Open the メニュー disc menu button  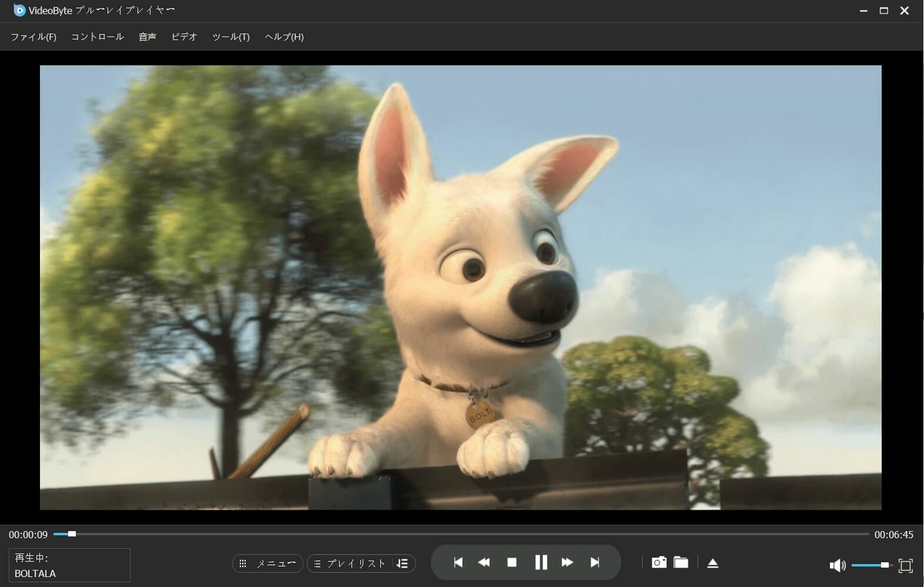(268, 563)
